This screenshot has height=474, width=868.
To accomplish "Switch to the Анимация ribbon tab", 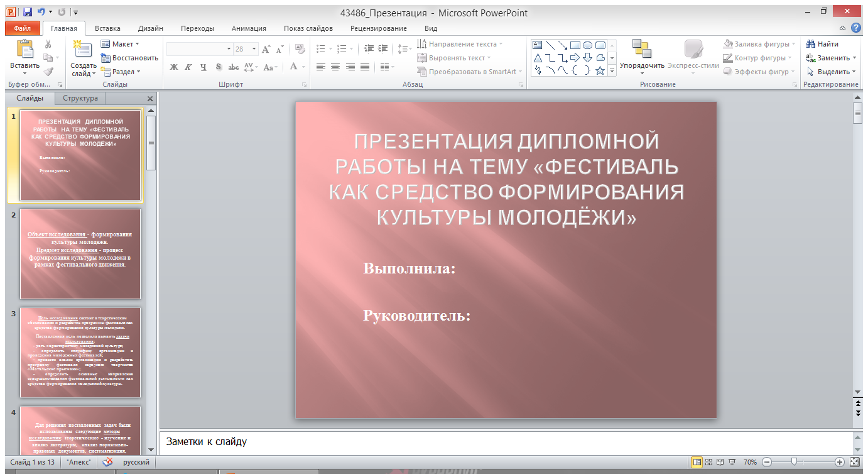I will click(x=249, y=28).
